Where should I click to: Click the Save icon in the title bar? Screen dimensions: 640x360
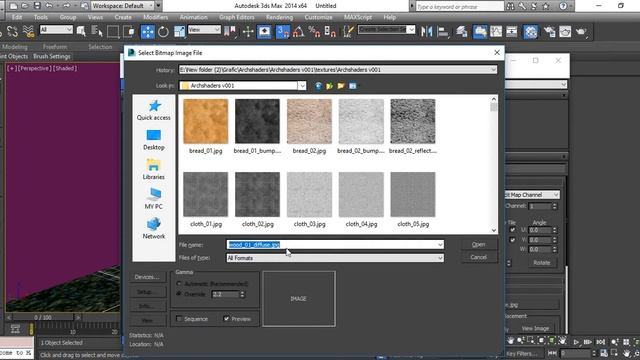(37, 6)
